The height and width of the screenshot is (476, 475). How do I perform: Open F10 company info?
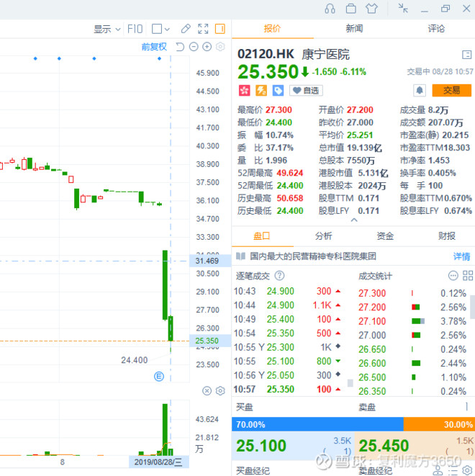tap(135, 29)
